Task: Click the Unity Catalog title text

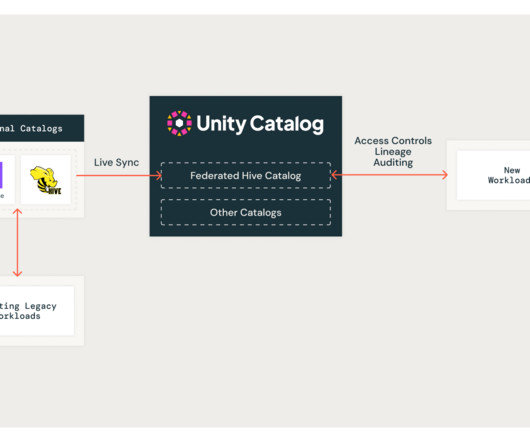Action: [260, 124]
